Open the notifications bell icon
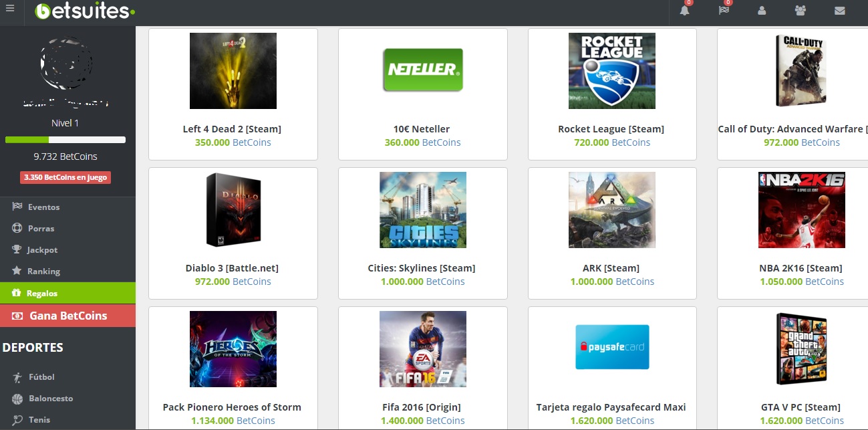 (684, 11)
